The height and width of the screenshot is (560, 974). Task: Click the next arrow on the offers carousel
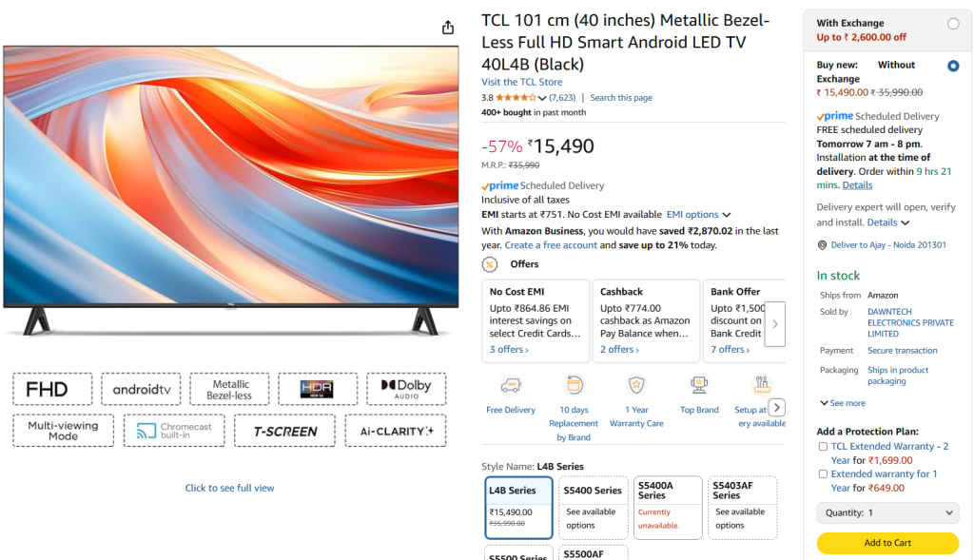pyautogui.click(x=774, y=324)
